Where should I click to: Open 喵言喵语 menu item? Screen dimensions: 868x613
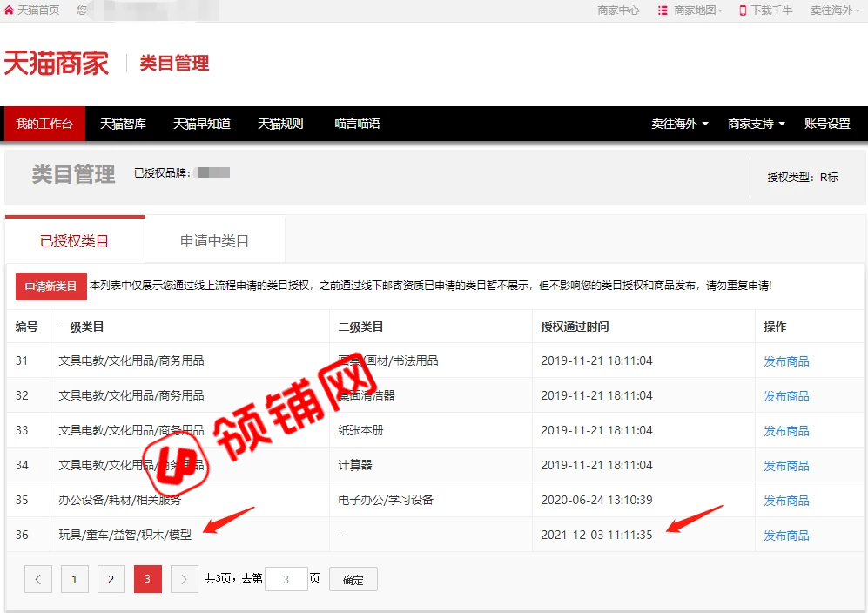click(358, 124)
